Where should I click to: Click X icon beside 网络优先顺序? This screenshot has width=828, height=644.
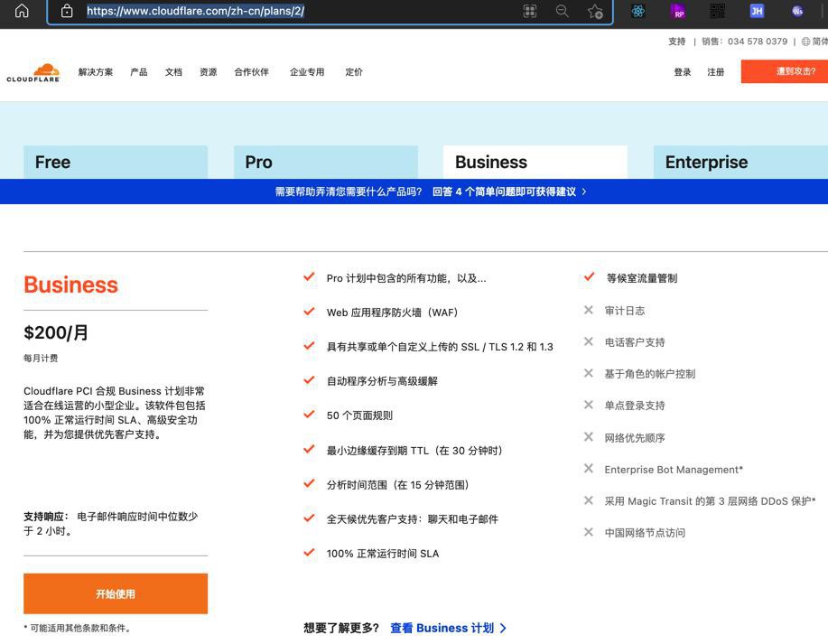coord(588,437)
